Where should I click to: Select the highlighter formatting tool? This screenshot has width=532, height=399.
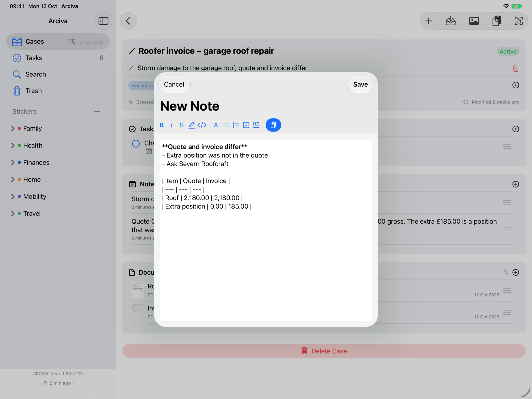point(192,125)
